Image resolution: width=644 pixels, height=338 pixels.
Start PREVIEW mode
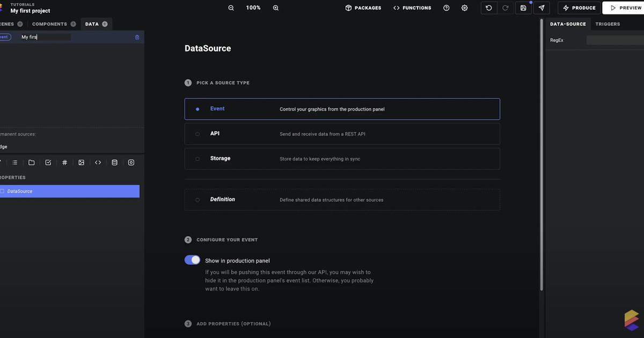click(x=625, y=7)
